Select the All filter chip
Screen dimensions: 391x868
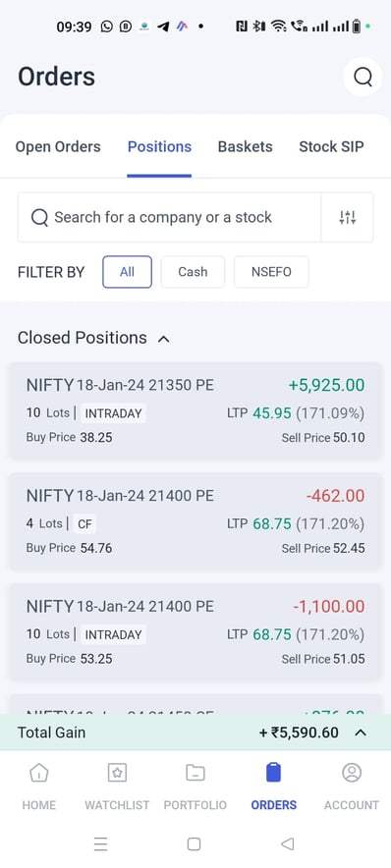[x=127, y=272]
